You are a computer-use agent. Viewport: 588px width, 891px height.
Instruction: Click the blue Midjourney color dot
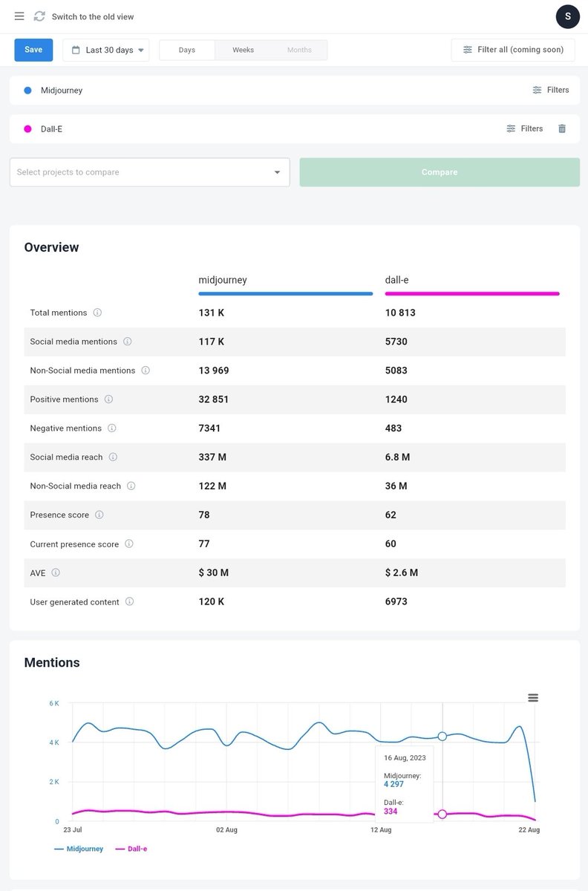click(x=28, y=90)
